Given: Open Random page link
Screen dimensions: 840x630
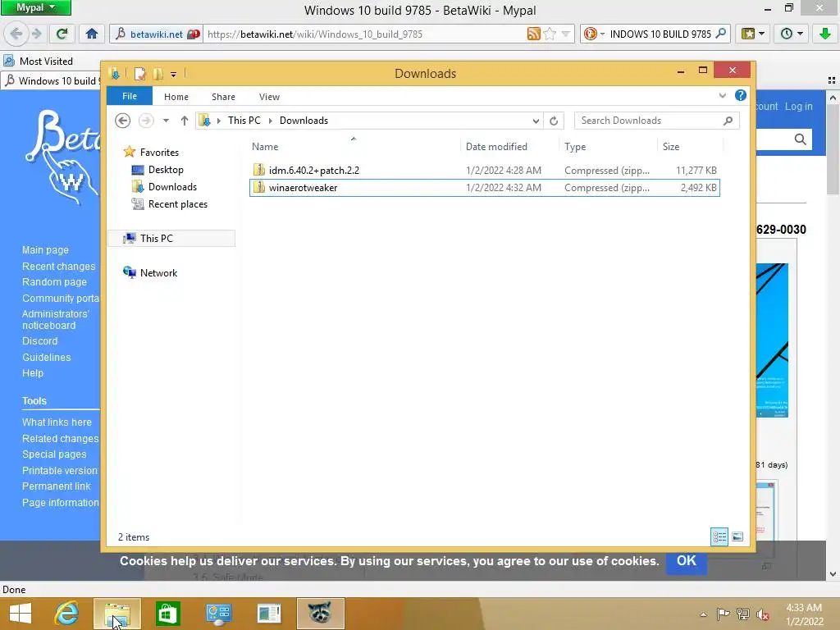Looking at the screenshot, I should [x=54, y=282].
